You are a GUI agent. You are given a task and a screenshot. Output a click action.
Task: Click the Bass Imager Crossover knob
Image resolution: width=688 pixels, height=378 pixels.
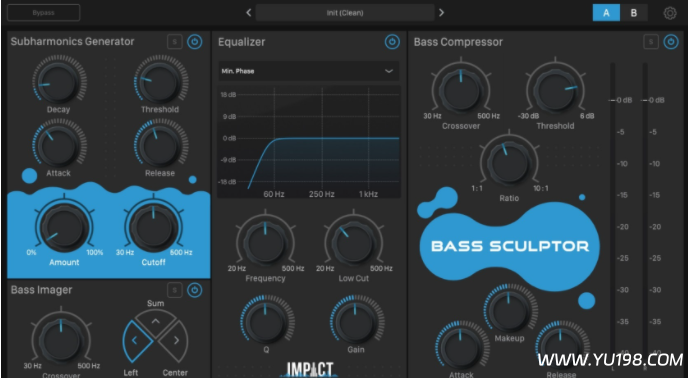pyautogui.click(x=61, y=340)
